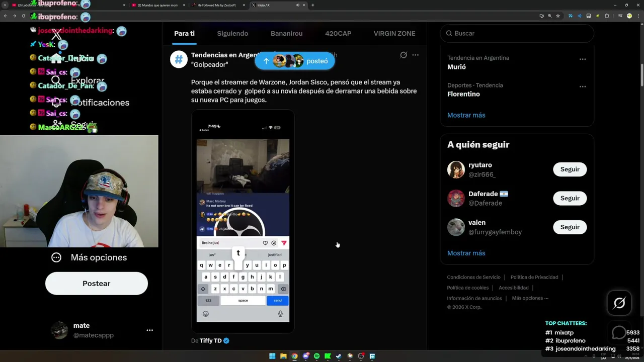Switch to Mundos que quieren morir browser tab
This screenshot has width=644, height=362.
(x=158, y=5)
